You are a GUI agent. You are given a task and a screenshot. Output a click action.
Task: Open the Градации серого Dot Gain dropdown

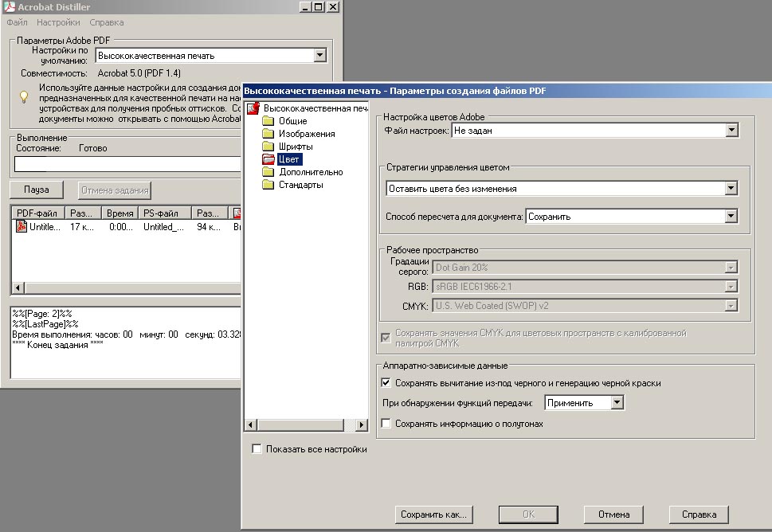(x=731, y=268)
